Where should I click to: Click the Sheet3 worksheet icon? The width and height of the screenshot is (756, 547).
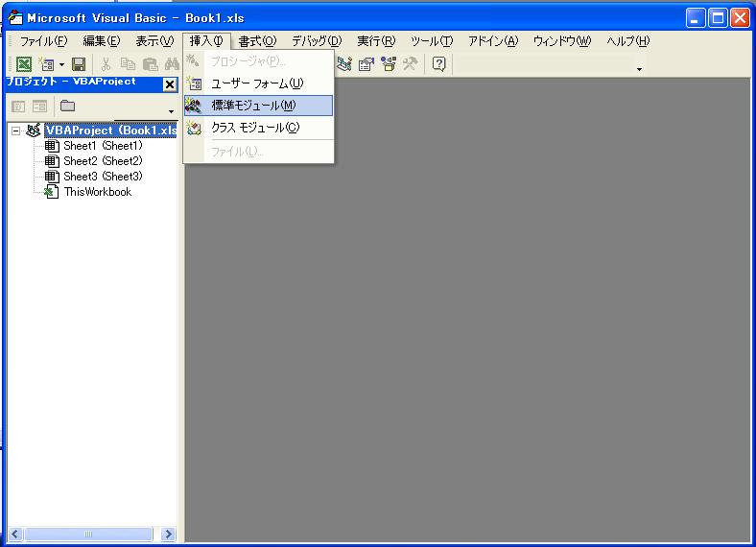(x=52, y=177)
